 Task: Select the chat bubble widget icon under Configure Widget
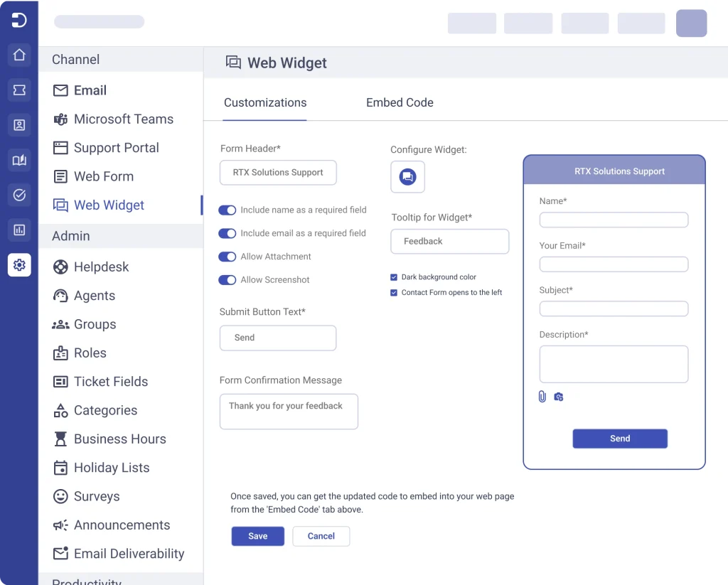407,177
